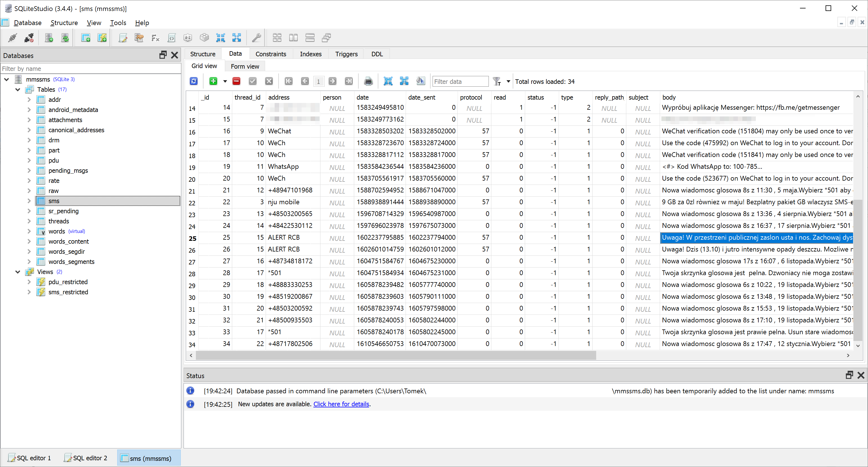The height and width of the screenshot is (467, 868).
Task: Switch to the Constraints tab
Action: coord(271,54)
